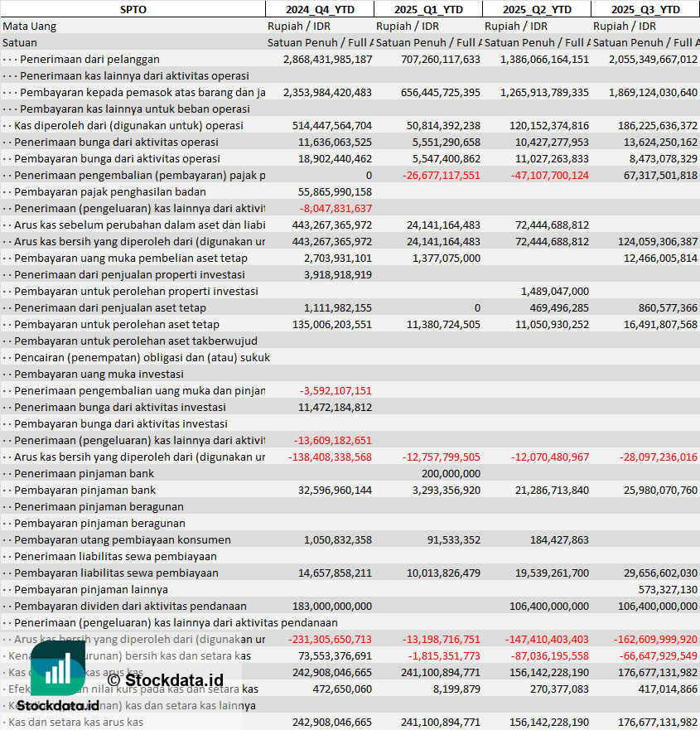700x730 pixels.
Task: Click the red value -13,609,182,651
Action: (333, 441)
